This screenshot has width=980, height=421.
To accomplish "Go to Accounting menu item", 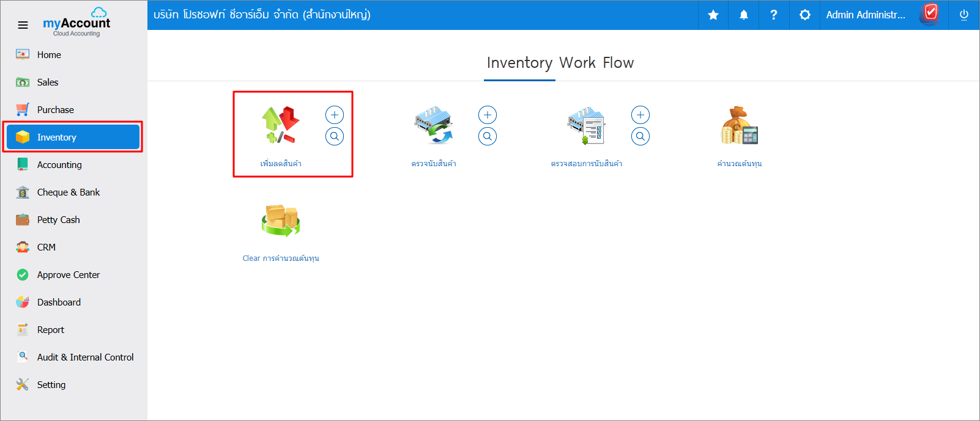I will (59, 165).
